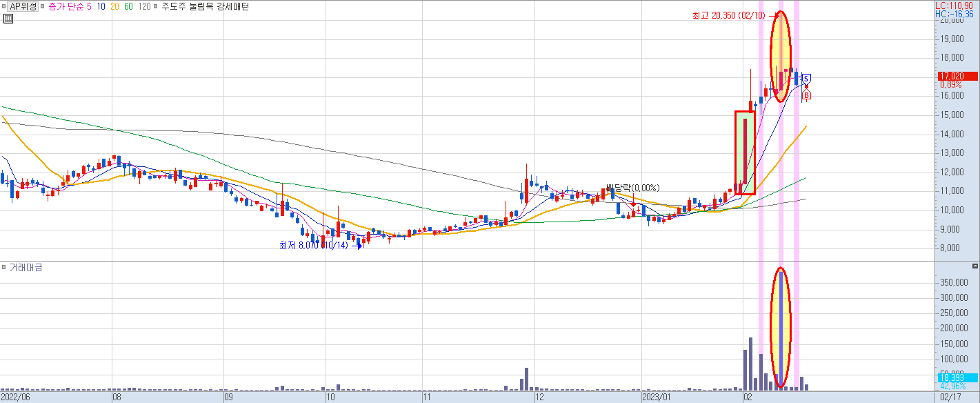Click the 배당락(0.00%) ex-dividend label

[x=632, y=188]
